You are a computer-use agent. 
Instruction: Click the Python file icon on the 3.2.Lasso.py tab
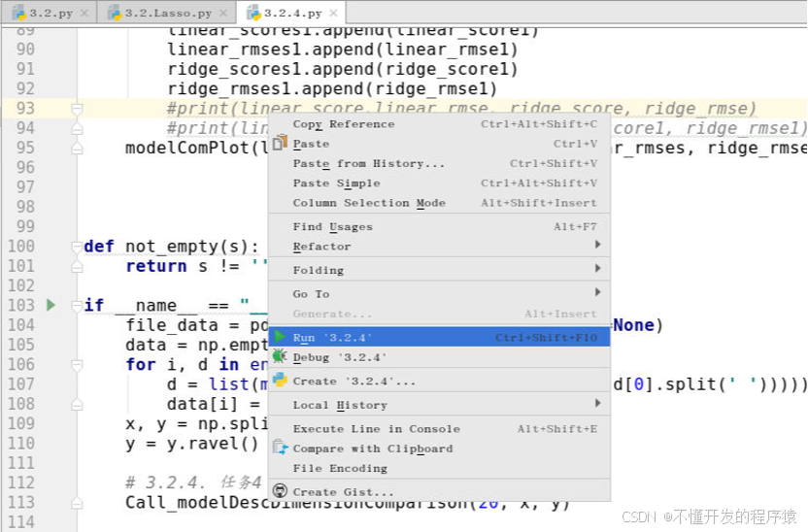coord(115,13)
